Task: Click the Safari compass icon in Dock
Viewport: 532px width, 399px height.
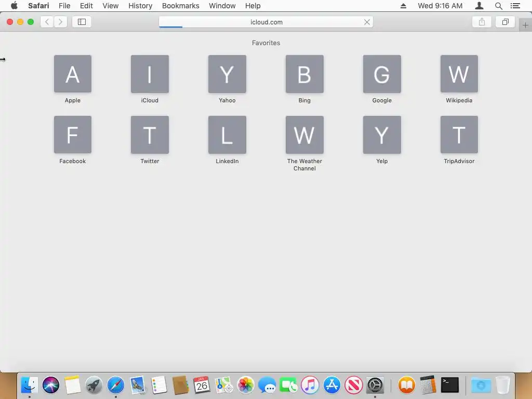Action: pyautogui.click(x=116, y=385)
